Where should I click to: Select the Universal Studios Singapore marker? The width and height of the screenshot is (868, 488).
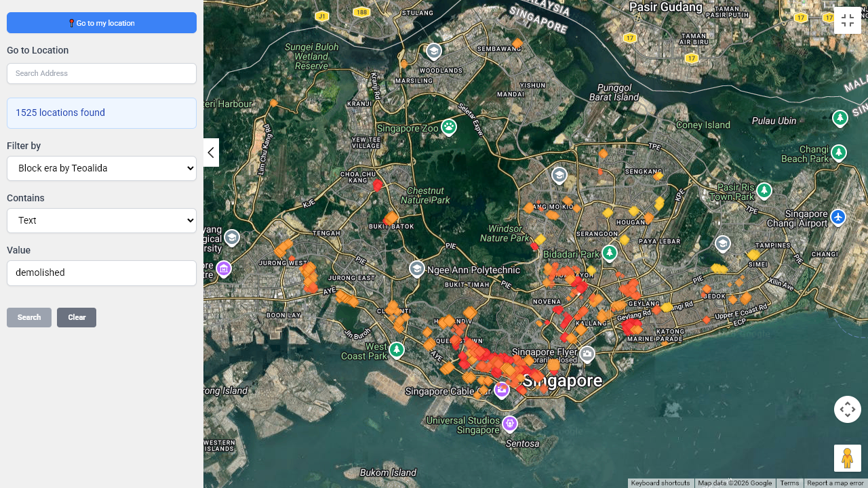[x=510, y=424]
